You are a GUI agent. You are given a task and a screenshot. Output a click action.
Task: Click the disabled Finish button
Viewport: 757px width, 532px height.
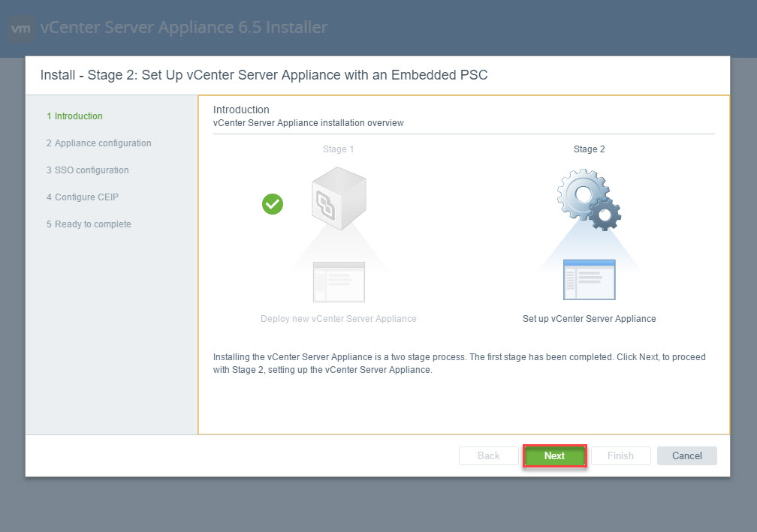click(620, 455)
